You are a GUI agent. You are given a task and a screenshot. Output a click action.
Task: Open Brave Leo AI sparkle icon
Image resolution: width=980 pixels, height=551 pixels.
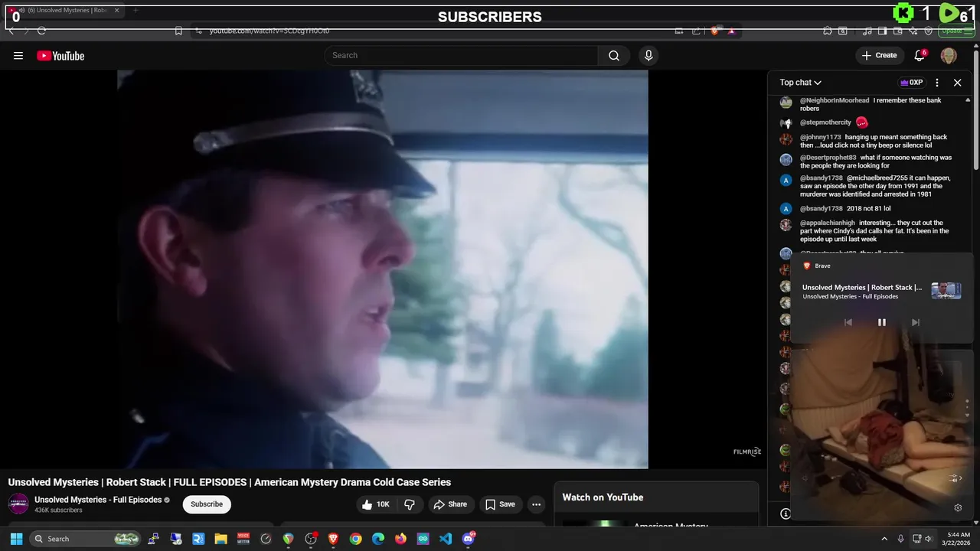913,31
